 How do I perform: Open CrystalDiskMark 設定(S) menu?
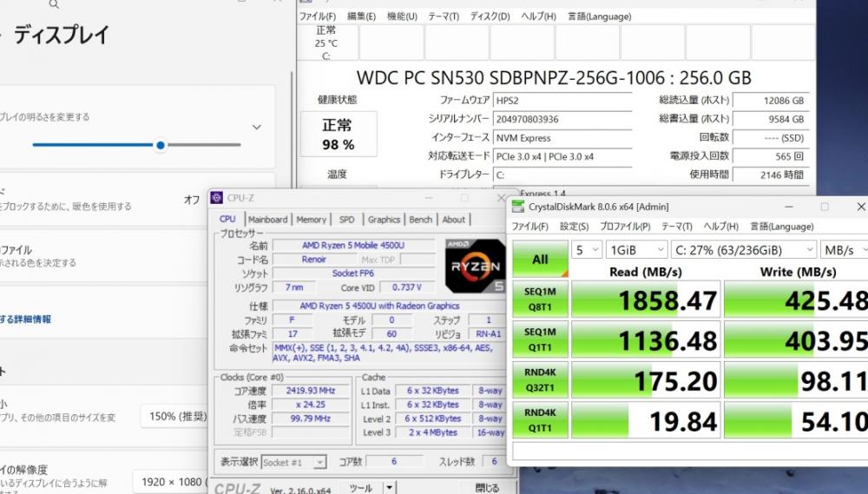click(574, 227)
